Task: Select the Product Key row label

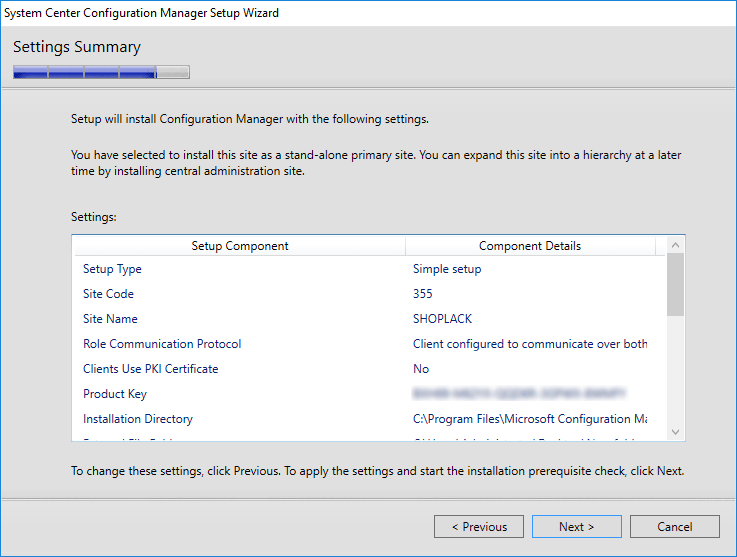Action: pyautogui.click(x=115, y=393)
